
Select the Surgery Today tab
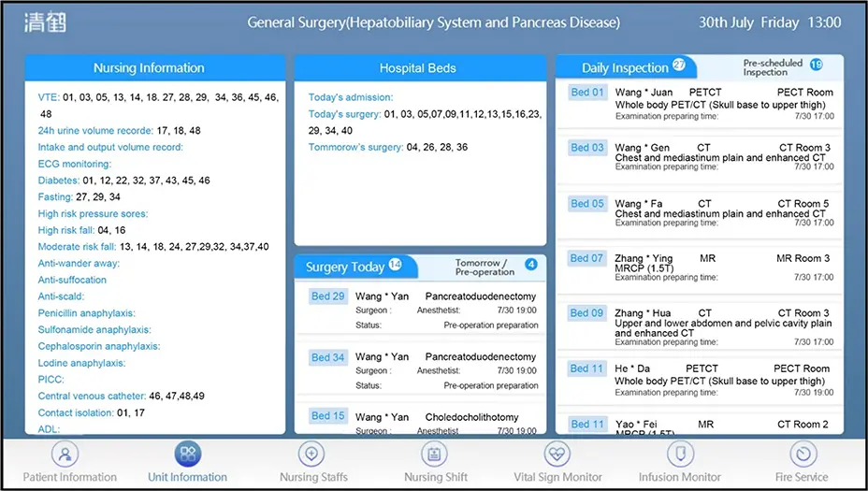[345, 267]
